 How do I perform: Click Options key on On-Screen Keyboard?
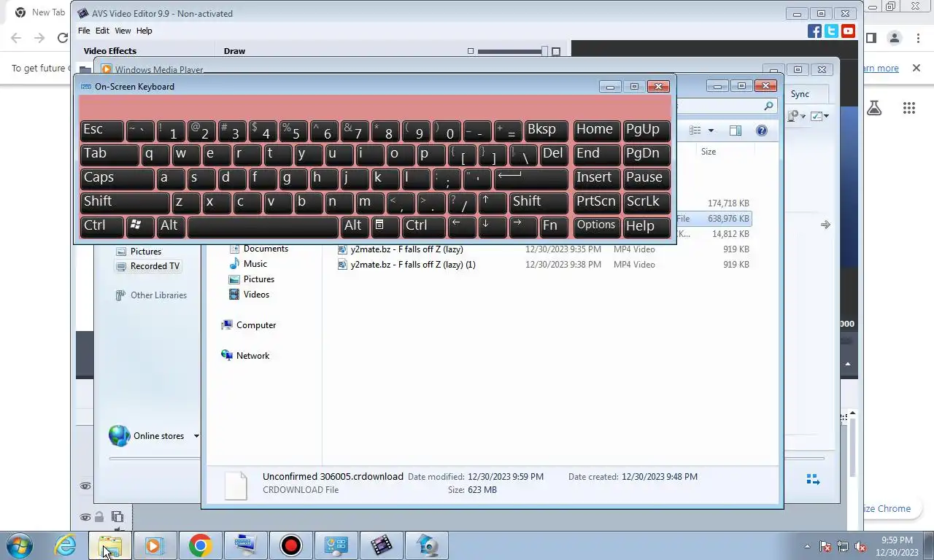(596, 226)
